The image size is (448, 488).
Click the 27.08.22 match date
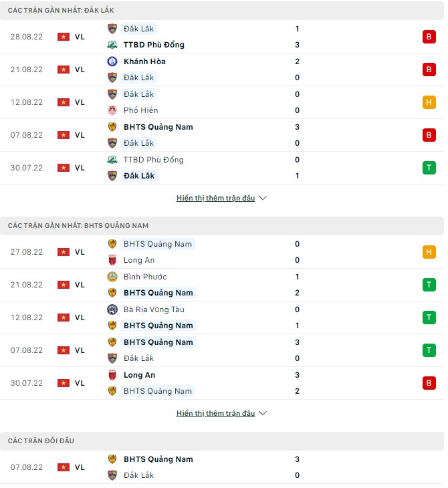tap(27, 252)
